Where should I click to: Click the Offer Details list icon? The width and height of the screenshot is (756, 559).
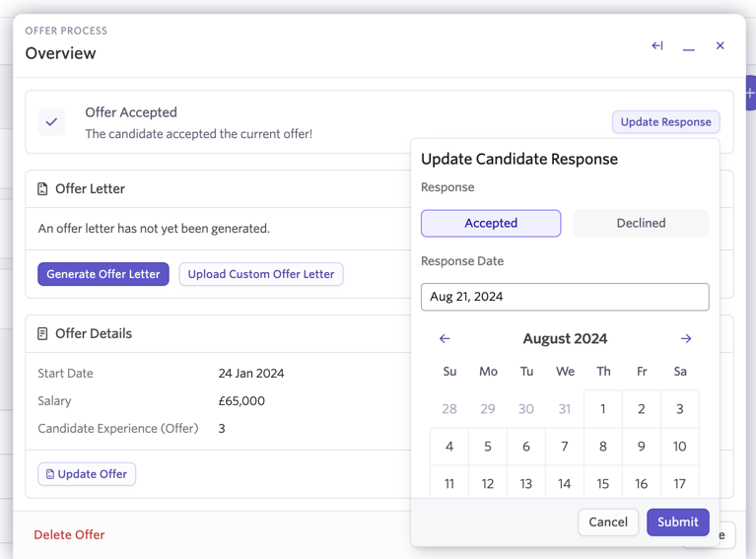(42, 334)
